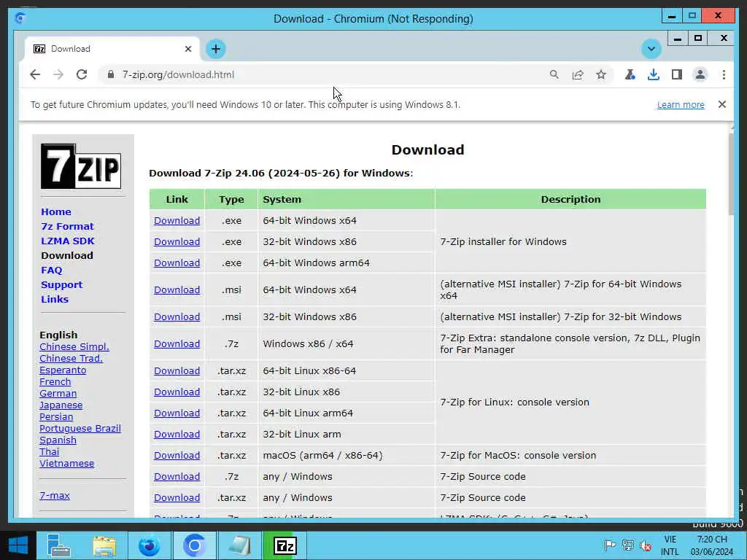Viewport: 747px width, 560px height.
Task: Download .exe for 64-bit Windows x64
Action: [177, 221]
